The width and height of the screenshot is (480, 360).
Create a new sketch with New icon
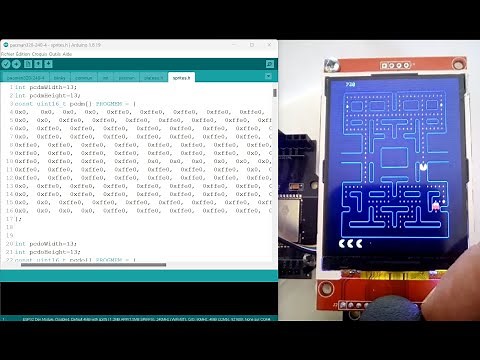click(x=28, y=64)
